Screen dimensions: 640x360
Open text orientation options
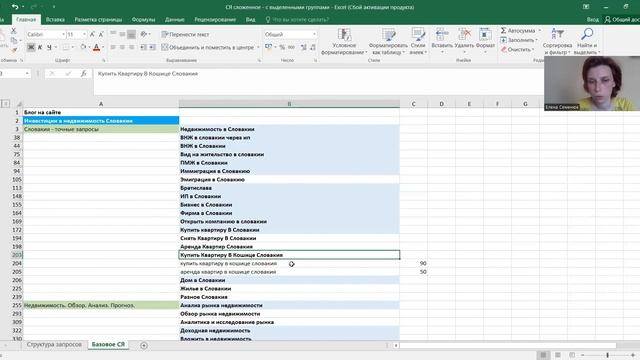[144, 35]
